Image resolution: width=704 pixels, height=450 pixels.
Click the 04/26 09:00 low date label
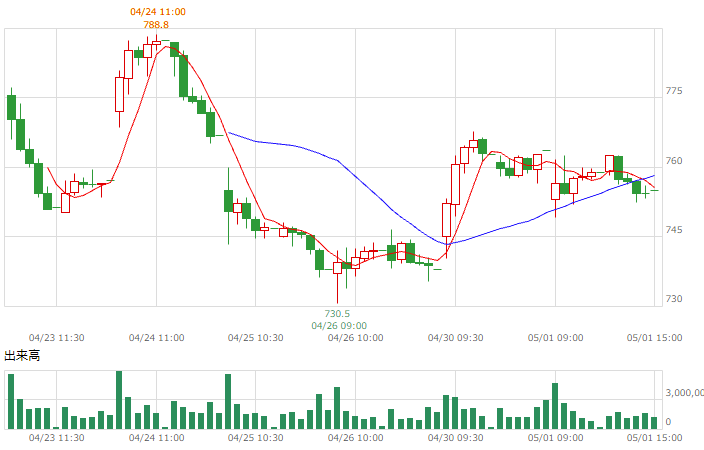tap(339, 326)
